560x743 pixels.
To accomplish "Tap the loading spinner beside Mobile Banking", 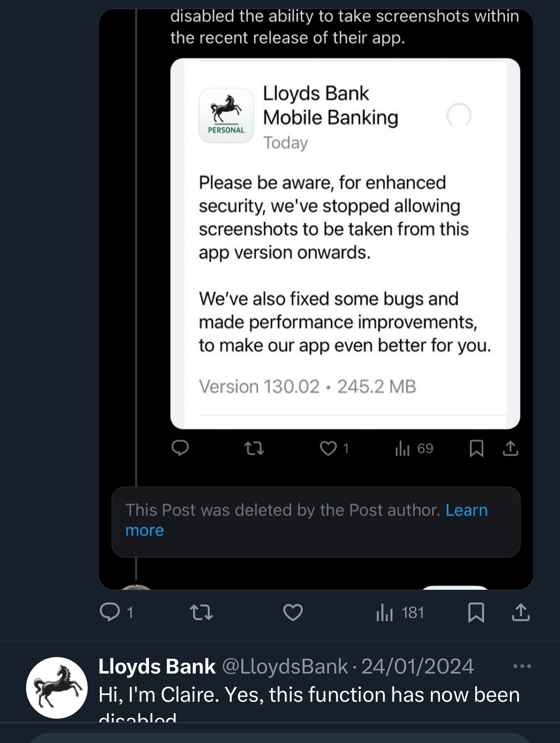I will [459, 116].
